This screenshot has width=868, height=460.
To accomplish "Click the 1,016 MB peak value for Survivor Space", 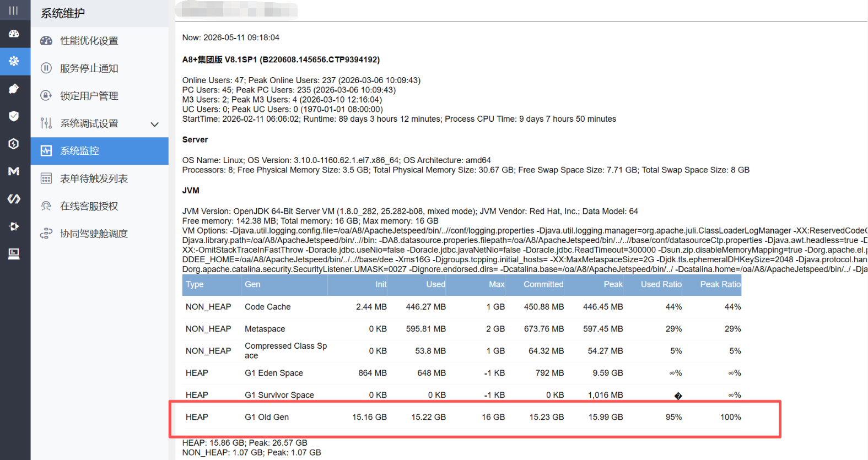I will click(x=605, y=395).
